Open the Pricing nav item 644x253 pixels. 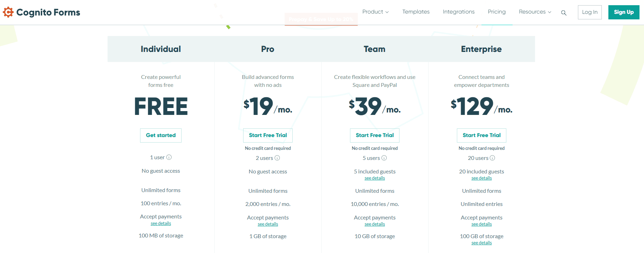coord(497,12)
